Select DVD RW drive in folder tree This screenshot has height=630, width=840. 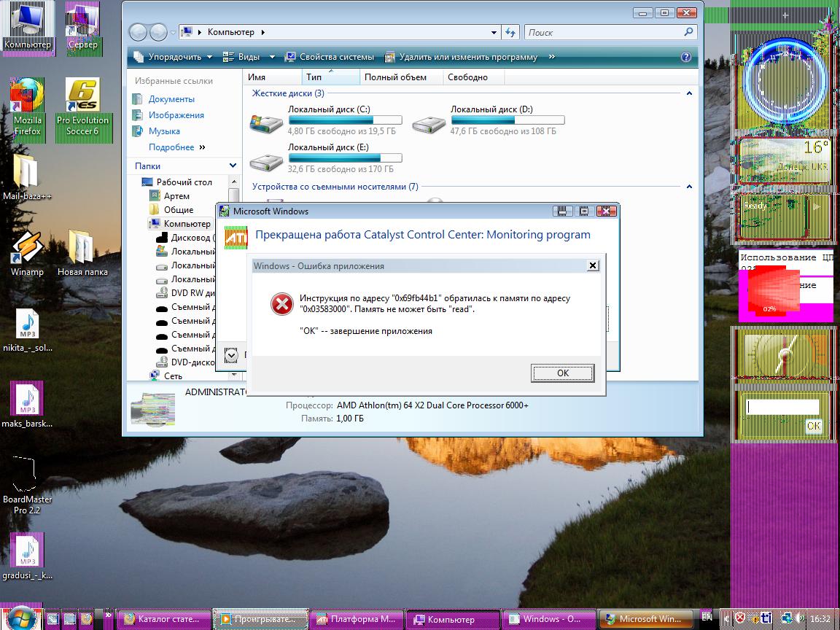(x=185, y=293)
